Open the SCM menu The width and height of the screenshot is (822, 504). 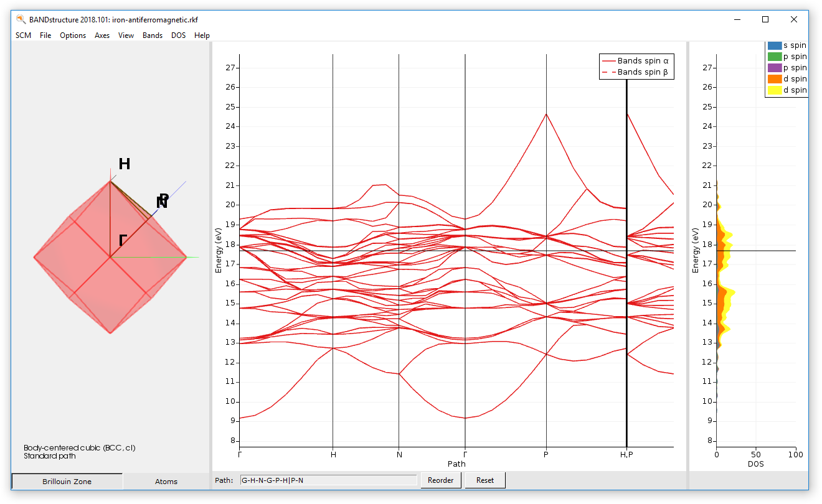click(x=22, y=35)
